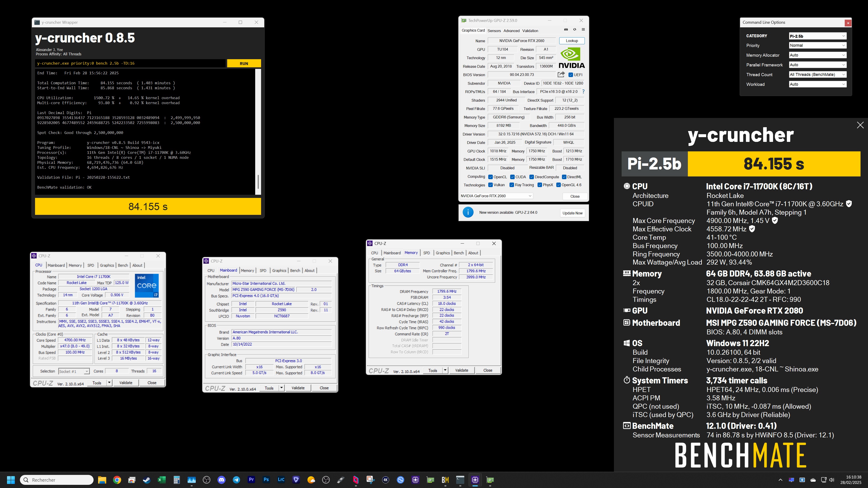Click the y-cruncher command line field

pyautogui.click(x=130, y=63)
